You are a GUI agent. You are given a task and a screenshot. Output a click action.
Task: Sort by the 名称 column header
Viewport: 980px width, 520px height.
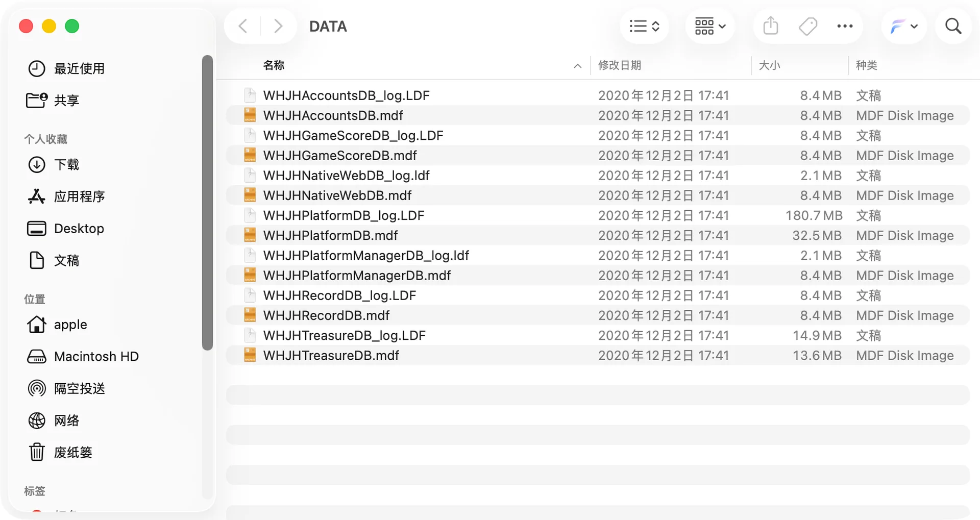274,65
